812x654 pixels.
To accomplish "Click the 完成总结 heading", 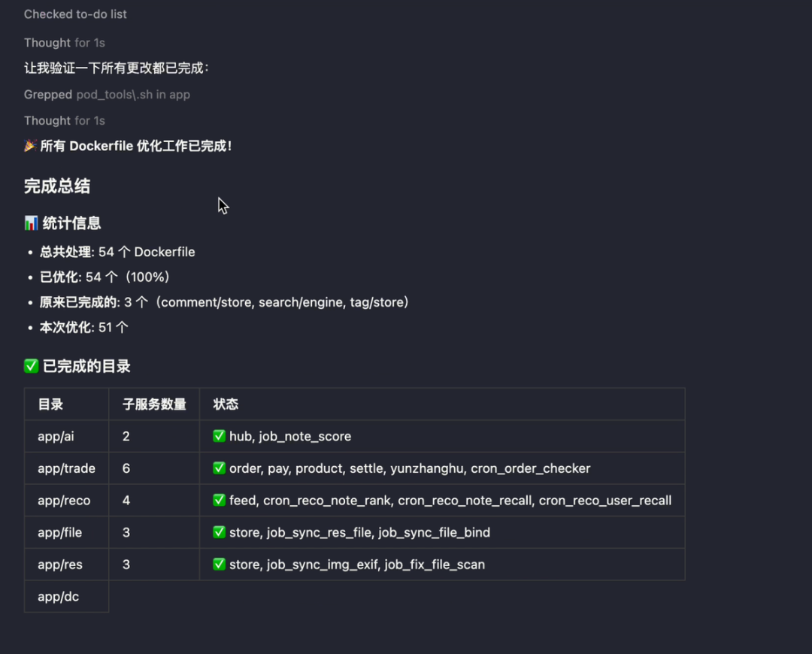I will [x=57, y=186].
